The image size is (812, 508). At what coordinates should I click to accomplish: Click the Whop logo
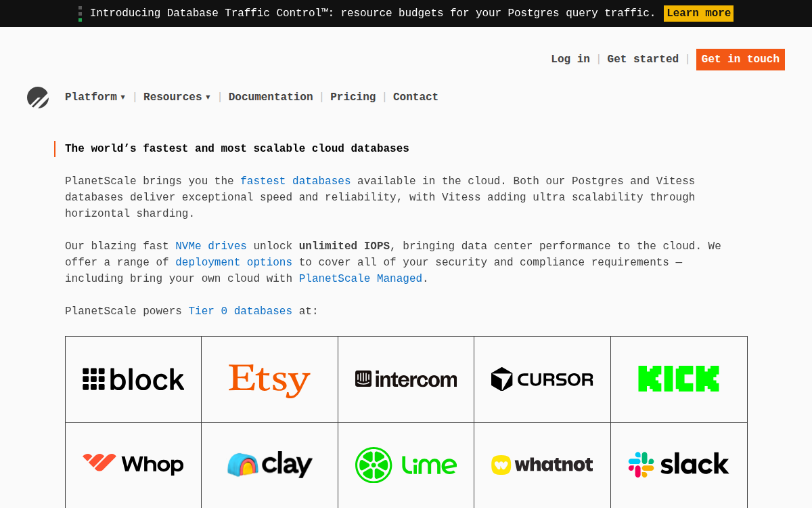click(133, 464)
